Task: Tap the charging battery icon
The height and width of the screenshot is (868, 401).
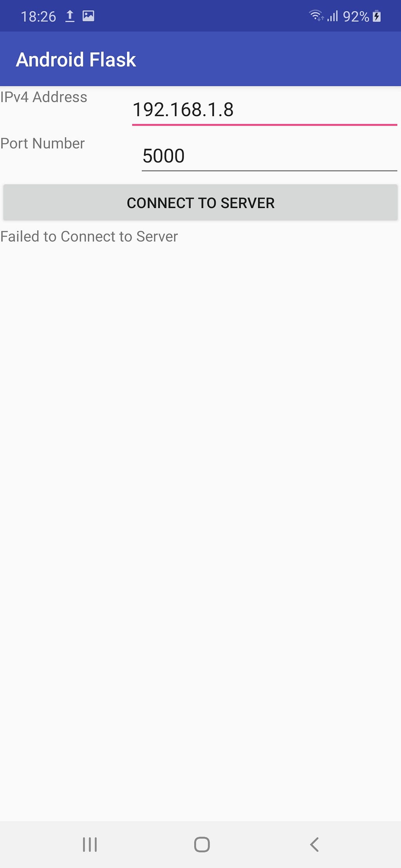Action: coord(377,16)
